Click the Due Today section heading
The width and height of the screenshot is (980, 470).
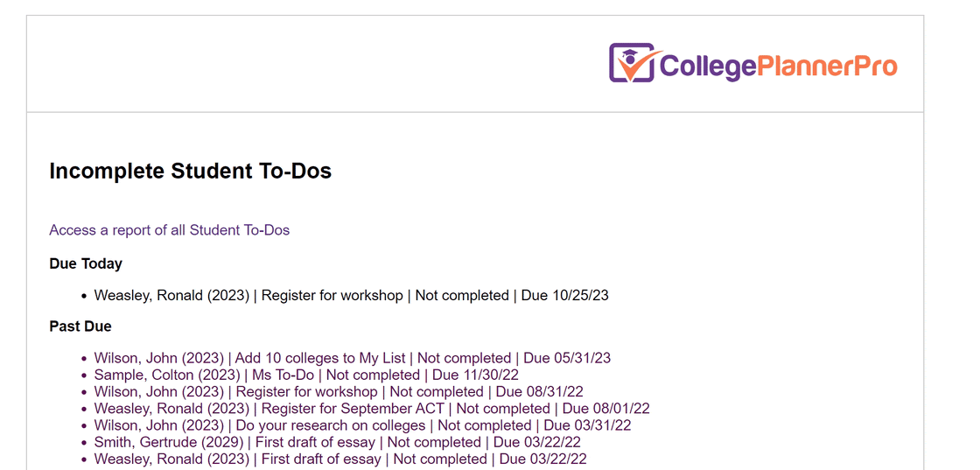pos(86,263)
